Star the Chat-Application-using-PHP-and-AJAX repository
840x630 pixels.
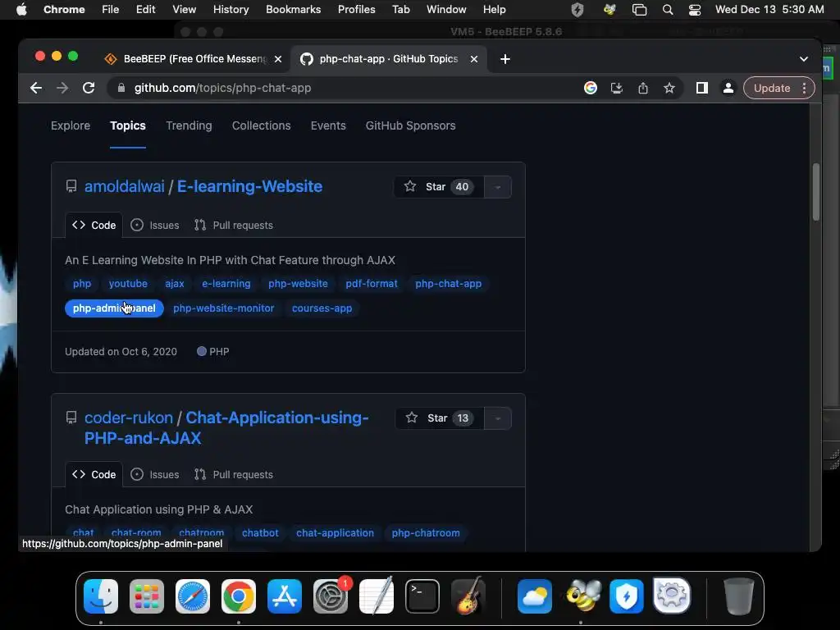point(440,418)
